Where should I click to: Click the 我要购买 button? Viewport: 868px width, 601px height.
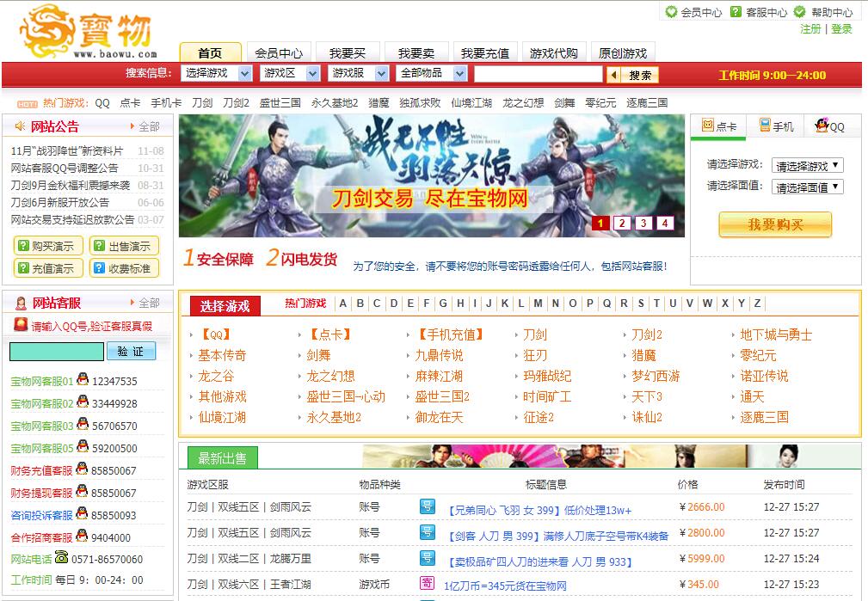775,224
